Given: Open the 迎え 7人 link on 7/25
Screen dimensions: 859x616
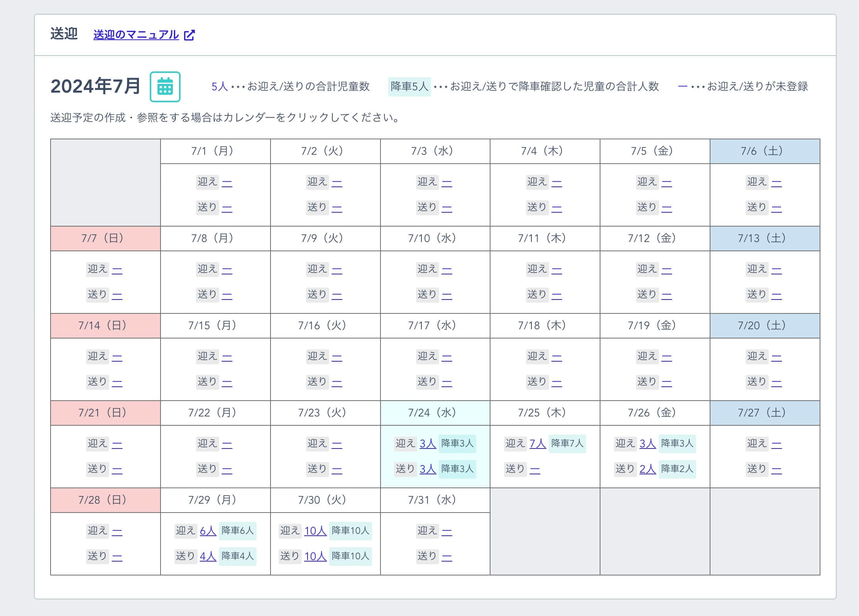Looking at the screenshot, I should coord(538,443).
